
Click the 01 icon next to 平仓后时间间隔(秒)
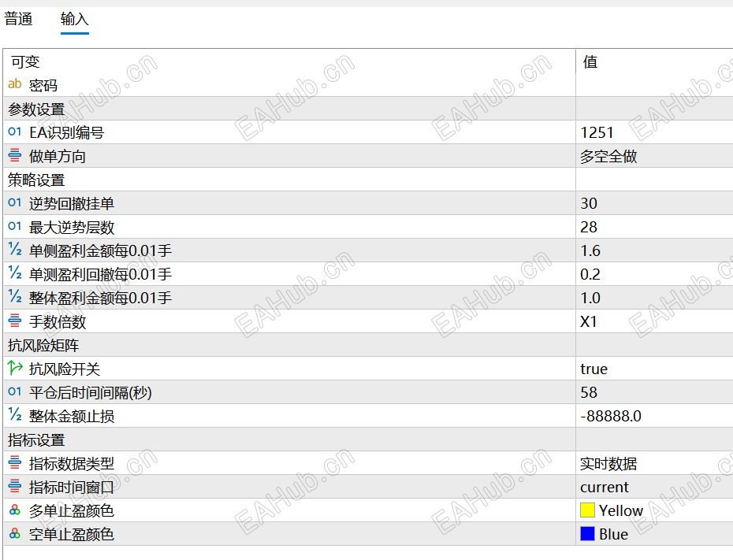click(x=14, y=392)
